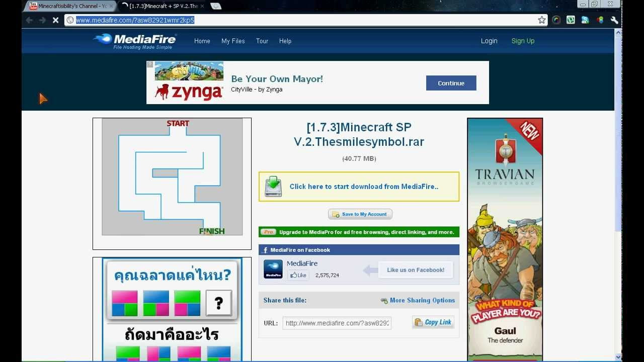Click the Minecraft SP rar file title
The height and width of the screenshot is (362, 644).
tap(359, 134)
